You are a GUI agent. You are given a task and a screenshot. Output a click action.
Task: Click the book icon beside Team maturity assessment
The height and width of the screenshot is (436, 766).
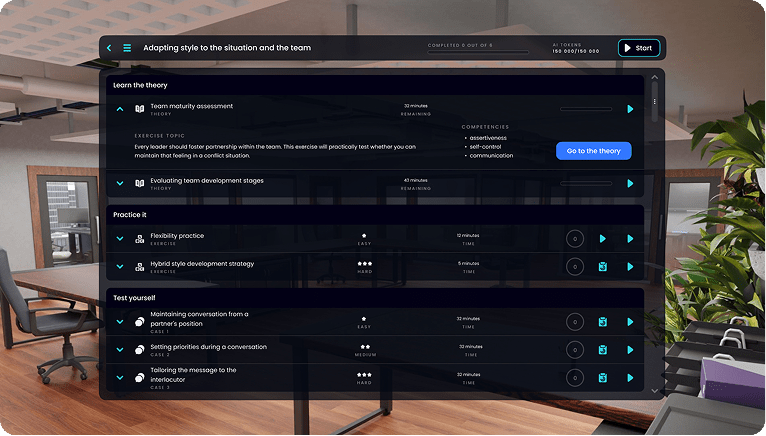tap(140, 109)
